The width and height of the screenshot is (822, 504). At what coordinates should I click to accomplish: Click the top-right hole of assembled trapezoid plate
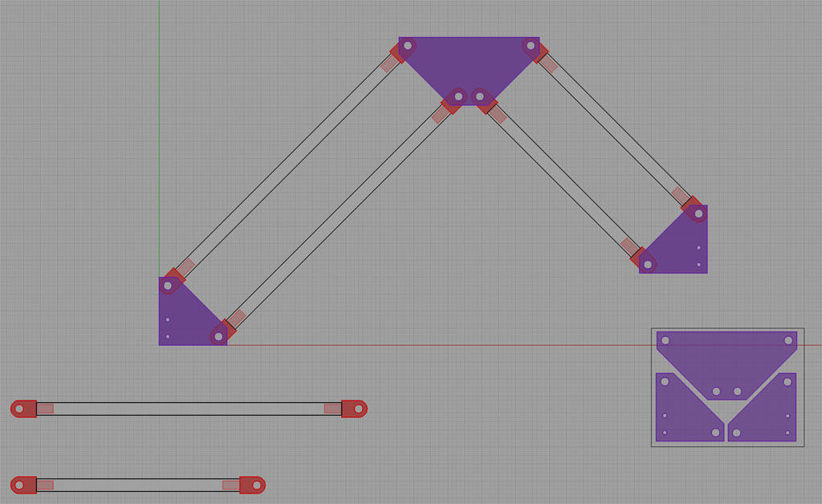click(531, 47)
